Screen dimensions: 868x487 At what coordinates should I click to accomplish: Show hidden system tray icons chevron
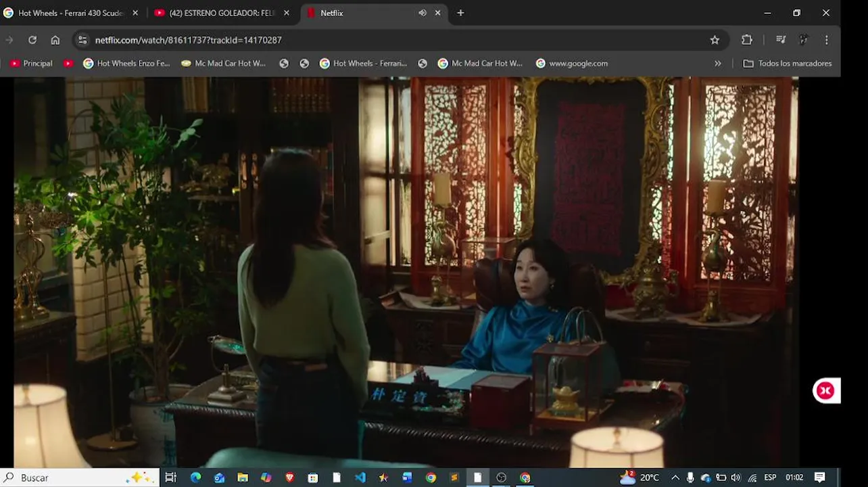(x=675, y=478)
